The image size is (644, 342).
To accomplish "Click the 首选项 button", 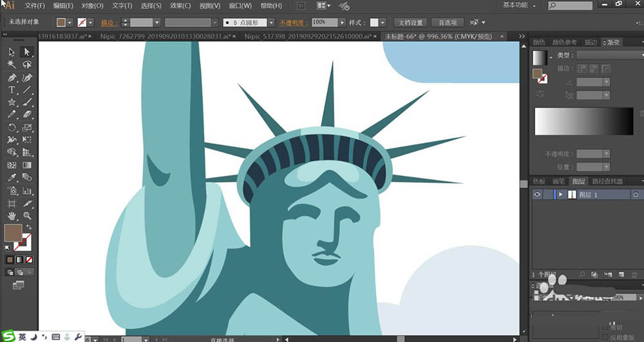I will [x=448, y=23].
